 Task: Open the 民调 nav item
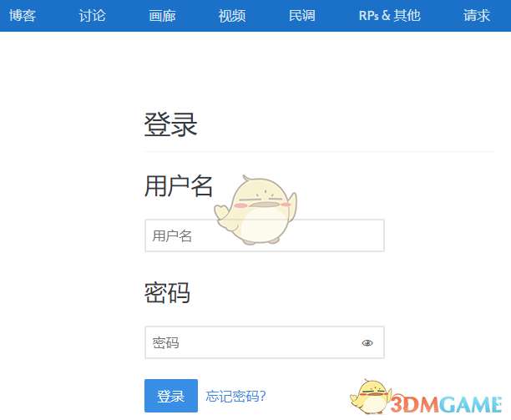(301, 16)
